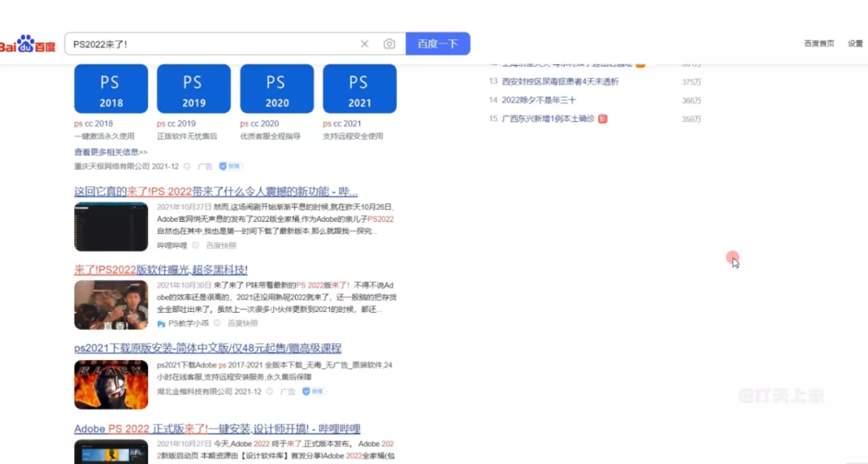
Task: Click the 重庆天极网络有限公司 advertiser text
Action: (112, 166)
